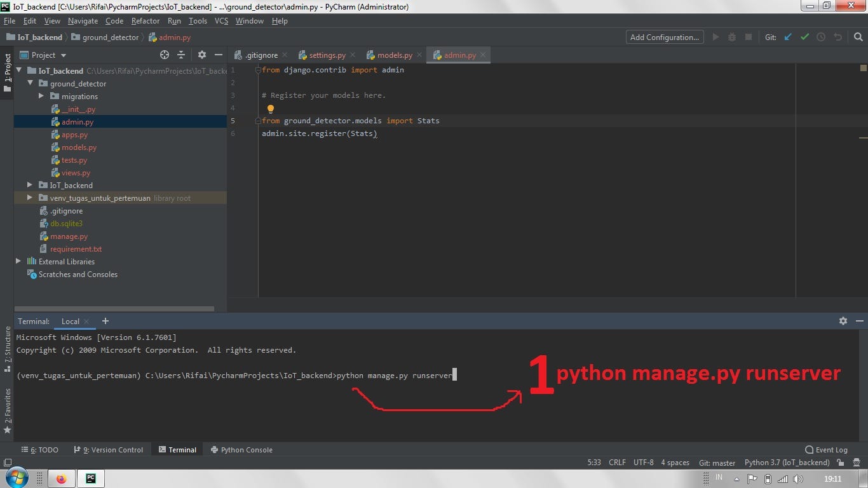868x488 pixels.
Task: Click the Add Configuration... button
Action: point(665,37)
